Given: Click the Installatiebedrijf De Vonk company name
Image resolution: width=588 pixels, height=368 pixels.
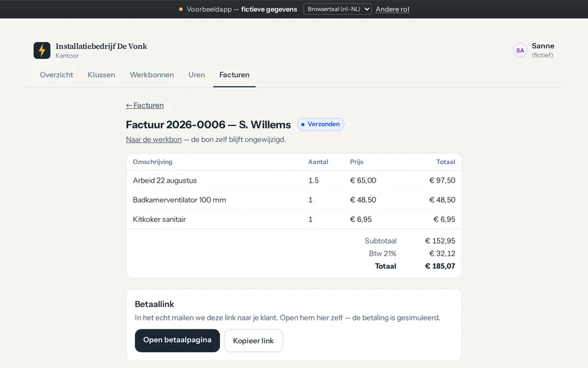Looking at the screenshot, I should coord(102,46).
